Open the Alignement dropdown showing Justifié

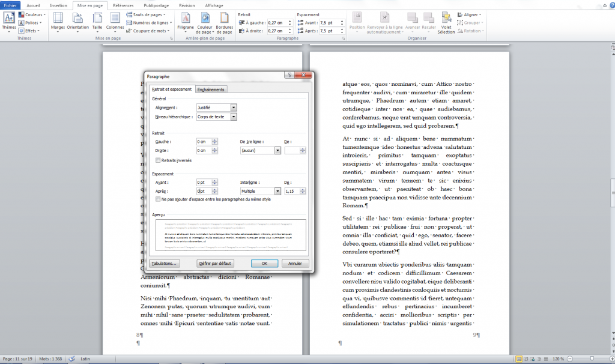coord(216,108)
